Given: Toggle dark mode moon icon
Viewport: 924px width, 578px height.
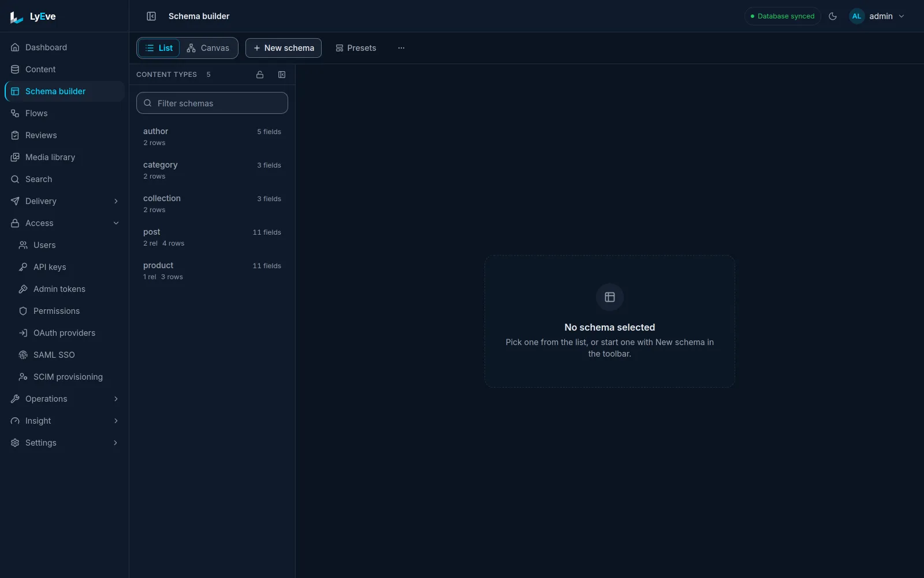Looking at the screenshot, I should click(x=833, y=16).
